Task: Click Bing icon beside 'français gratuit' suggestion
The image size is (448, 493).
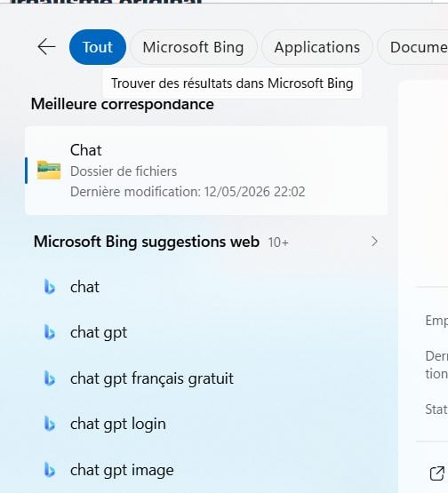Action: pyautogui.click(x=50, y=378)
